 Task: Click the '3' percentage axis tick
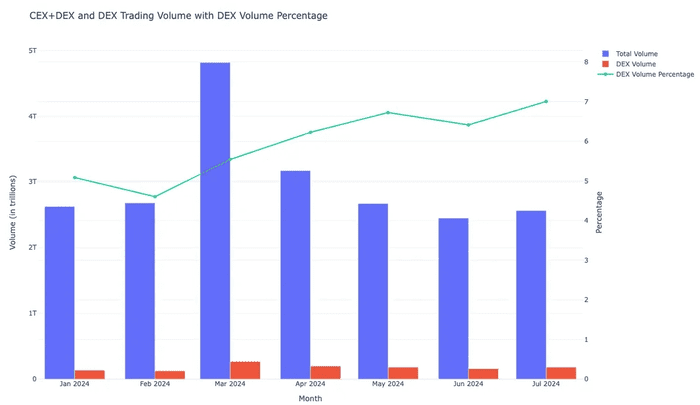tap(586, 260)
